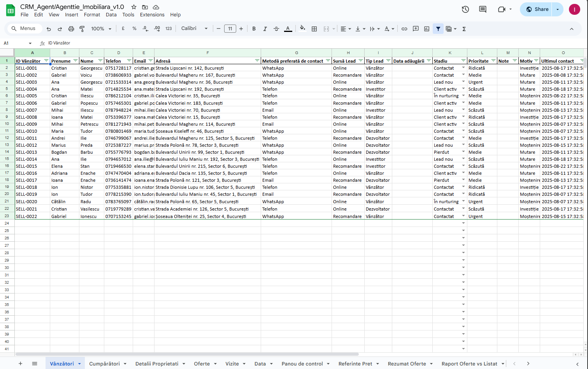Click the Print icon in toolbar

pos(71,29)
